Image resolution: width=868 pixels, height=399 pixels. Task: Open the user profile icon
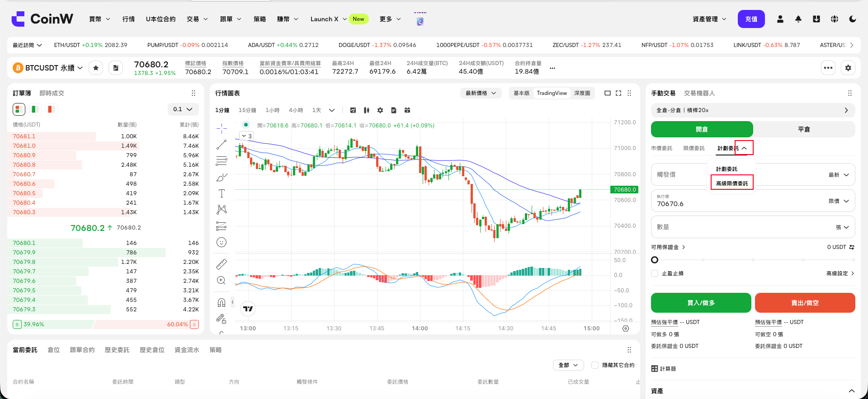point(780,19)
